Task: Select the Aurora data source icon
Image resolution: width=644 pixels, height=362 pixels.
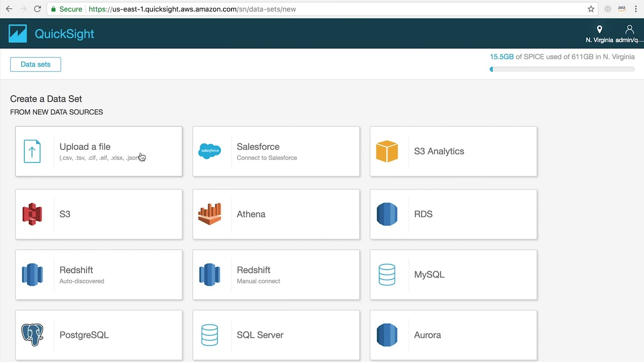Action: point(387,335)
